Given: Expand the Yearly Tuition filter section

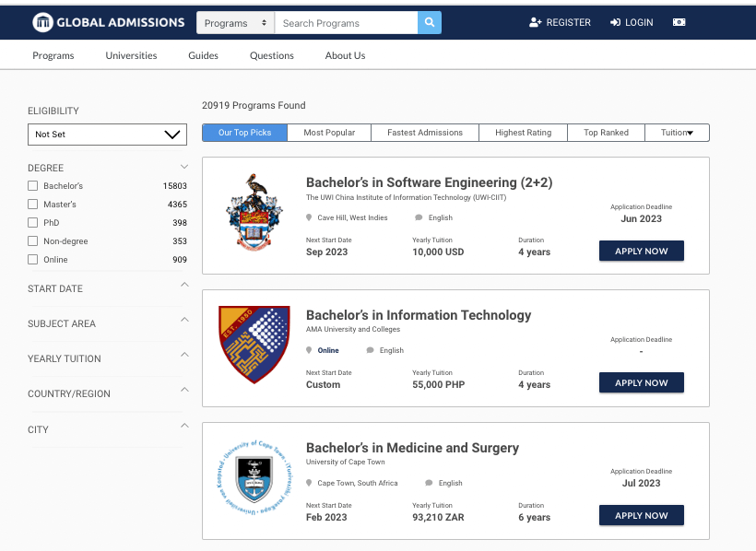Looking at the screenshot, I should [107, 358].
